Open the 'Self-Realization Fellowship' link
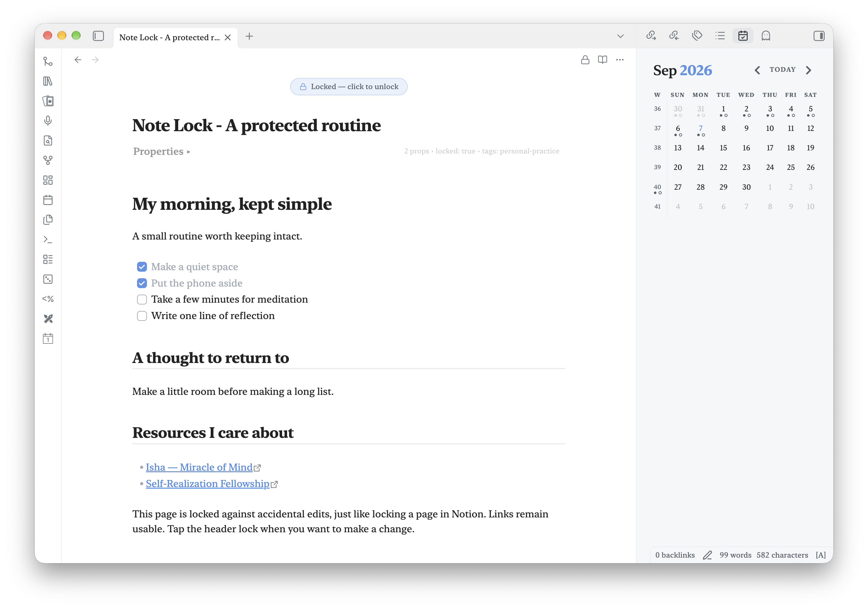 208,484
